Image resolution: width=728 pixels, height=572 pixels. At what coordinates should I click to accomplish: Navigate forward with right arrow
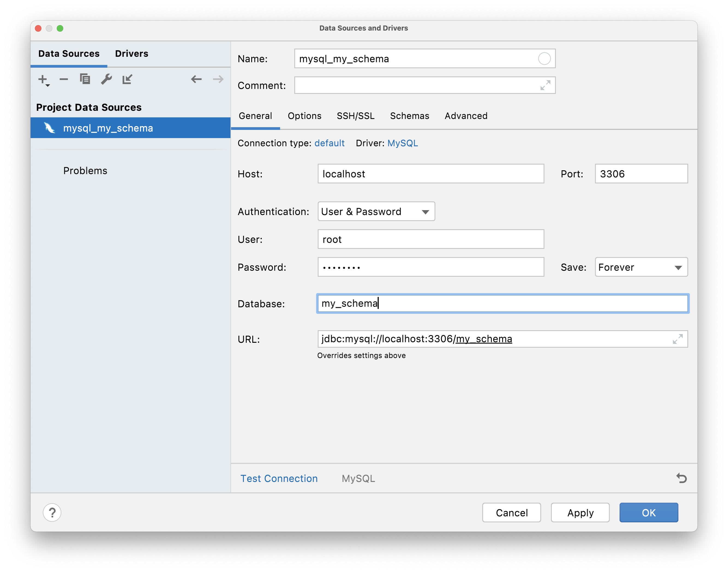(x=218, y=79)
